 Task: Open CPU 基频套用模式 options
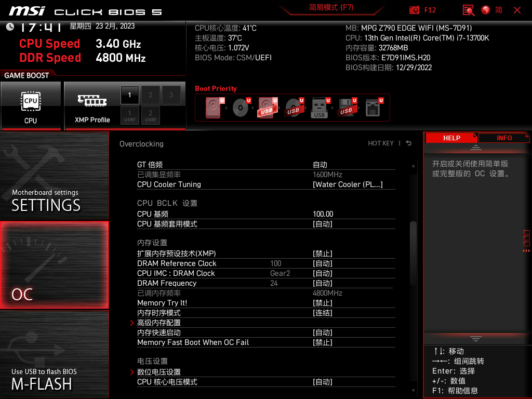click(x=266, y=224)
